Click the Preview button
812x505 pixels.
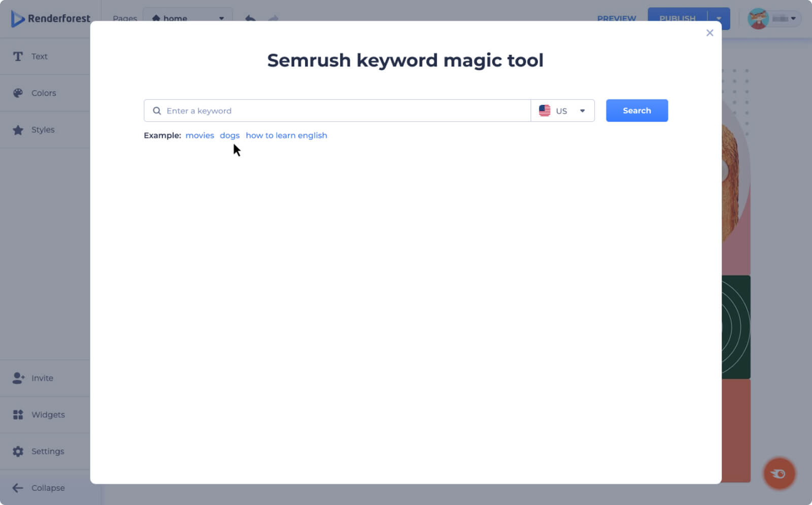point(616,18)
